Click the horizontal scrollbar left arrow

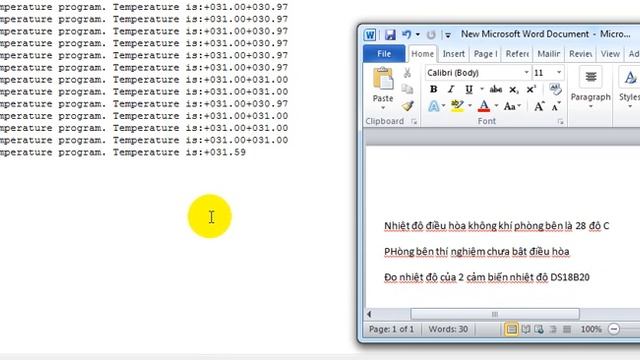(x=369, y=314)
